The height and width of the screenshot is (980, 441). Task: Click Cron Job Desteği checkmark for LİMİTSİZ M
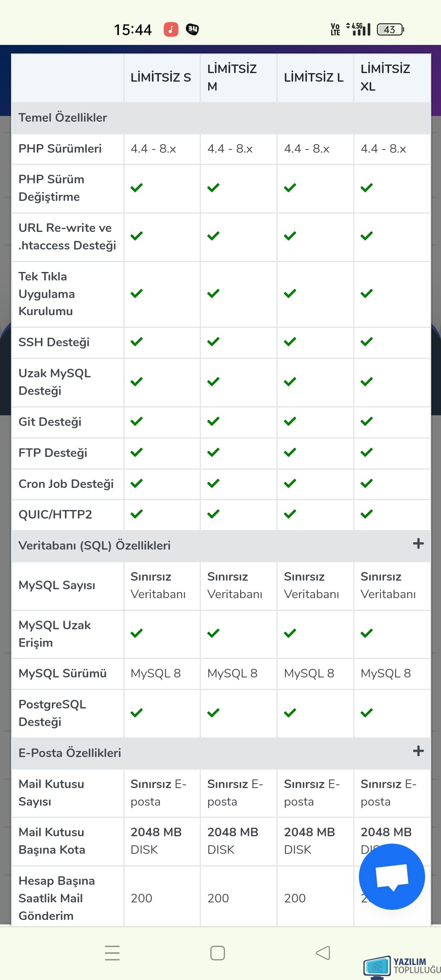[213, 483]
